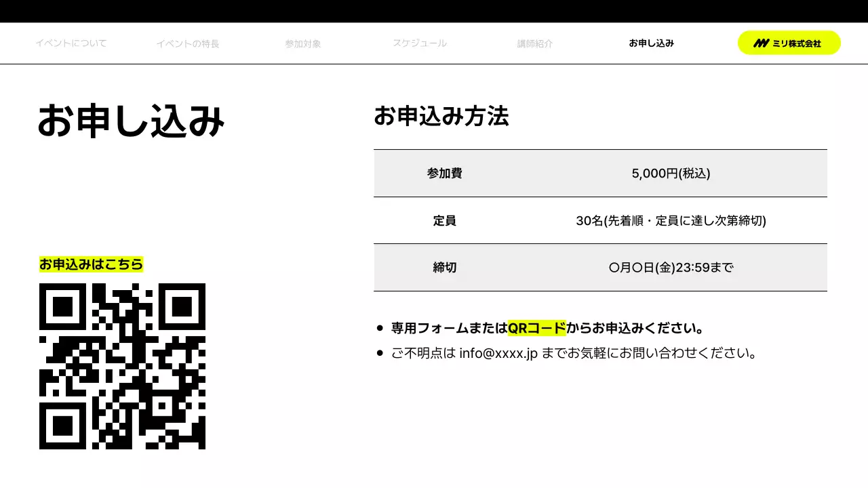This screenshot has width=868, height=488.
Task: Open the スケジュール section link
Action: (x=420, y=42)
